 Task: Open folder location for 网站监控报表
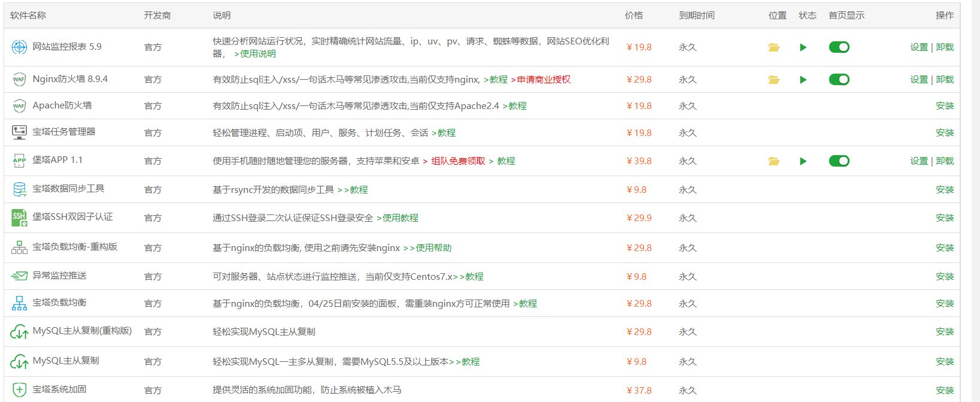coord(773,47)
